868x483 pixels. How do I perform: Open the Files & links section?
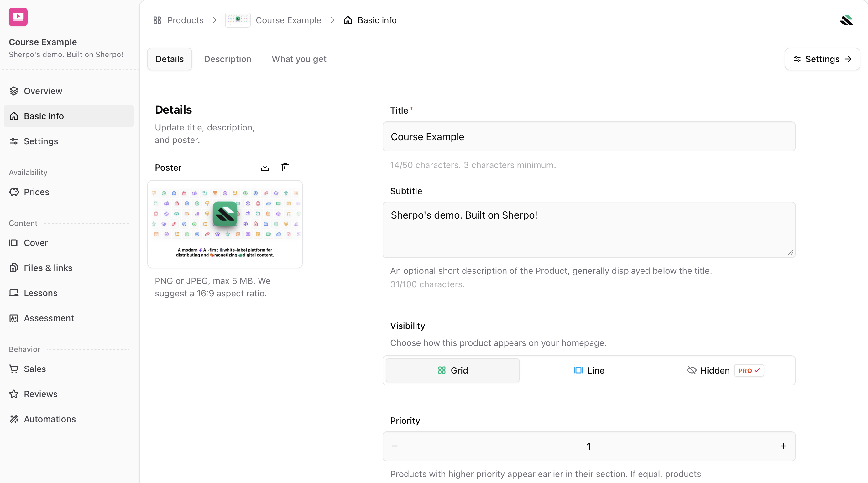pos(48,268)
